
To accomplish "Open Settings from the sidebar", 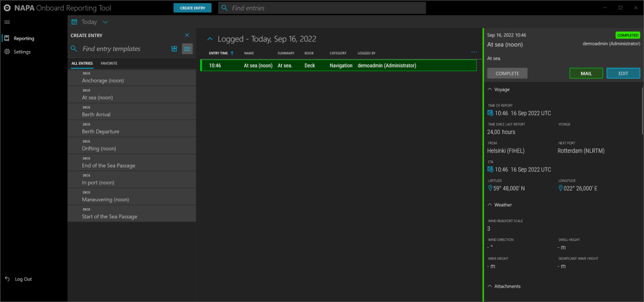I will point(22,52).
